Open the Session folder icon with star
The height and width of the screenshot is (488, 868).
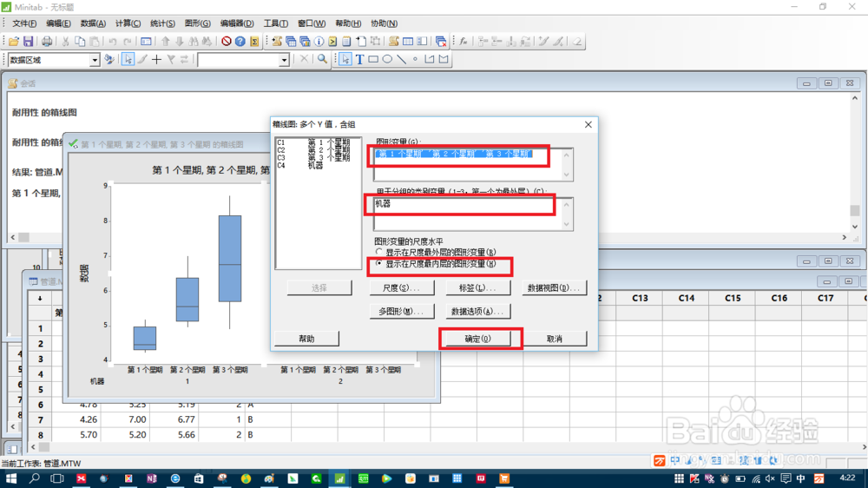pyautogui.click(x=276, y=42)
